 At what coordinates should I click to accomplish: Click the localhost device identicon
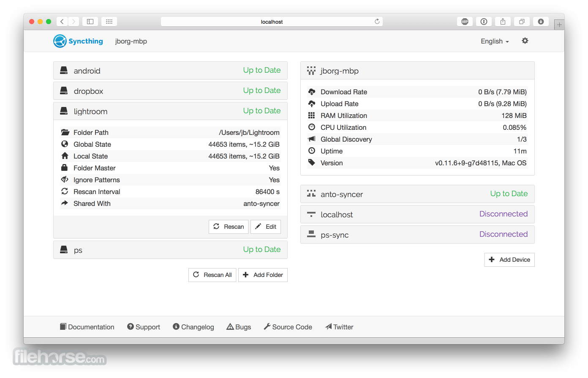(x=311, y=214)
